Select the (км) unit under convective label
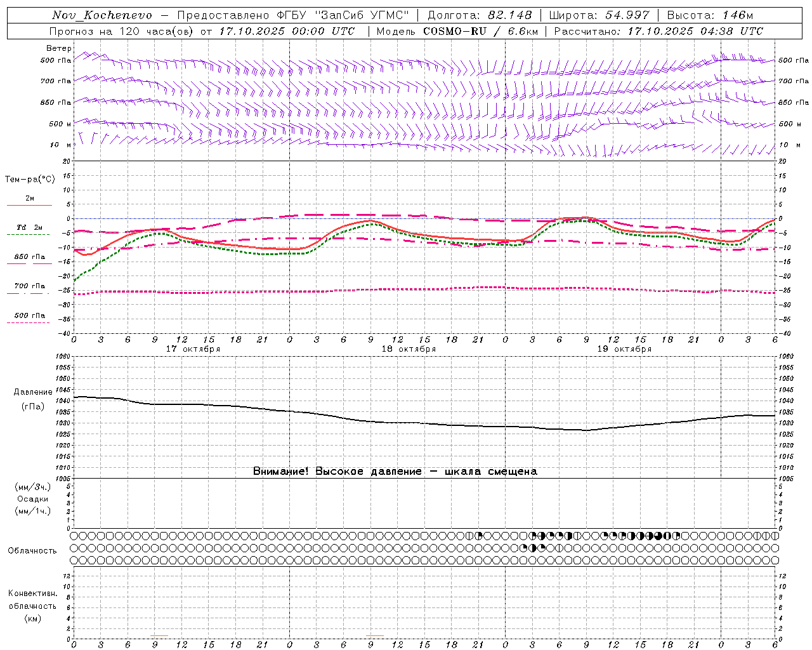Viewport: 812px width, 650px height. tap(33, 618)
